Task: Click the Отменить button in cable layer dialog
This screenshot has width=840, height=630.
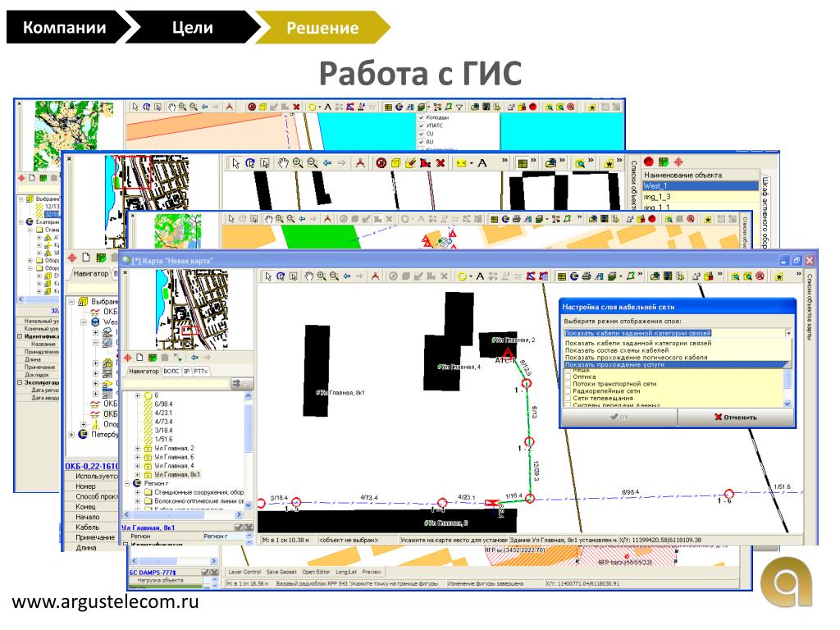Action: (x=736, y=418)
